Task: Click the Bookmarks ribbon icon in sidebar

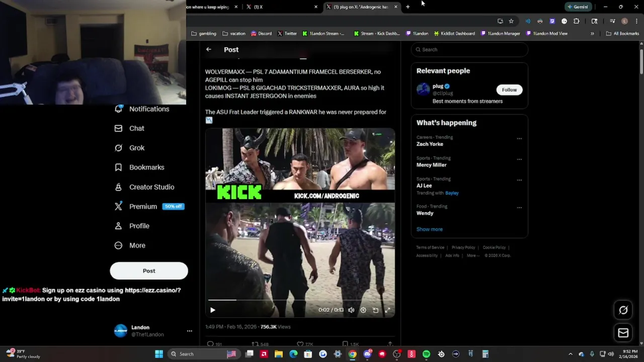Action: (118, 167)
